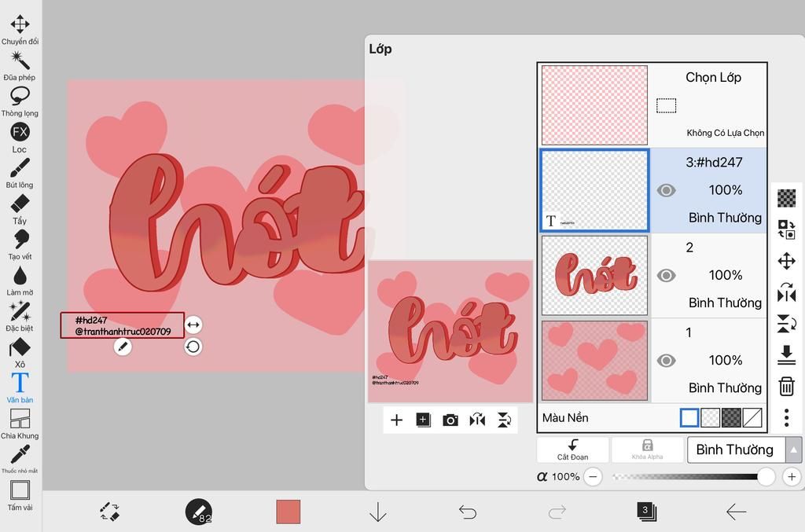
Task: Tap the back arrow in bottom bar
Action: click(x=736, y=512)
